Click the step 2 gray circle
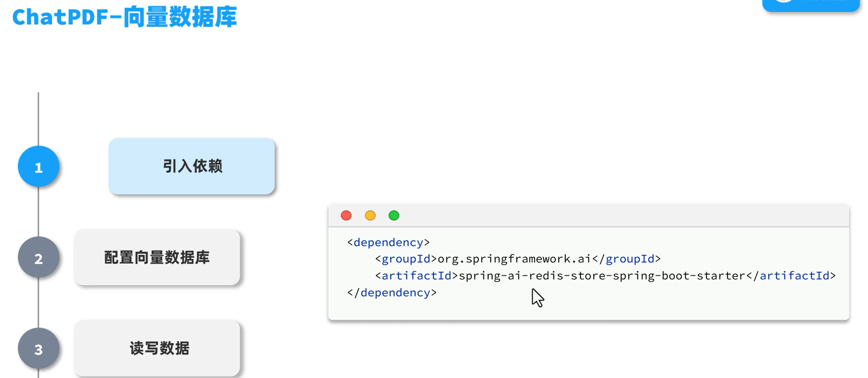The width and height of the screenshot is (868, 378). (38, 257)
